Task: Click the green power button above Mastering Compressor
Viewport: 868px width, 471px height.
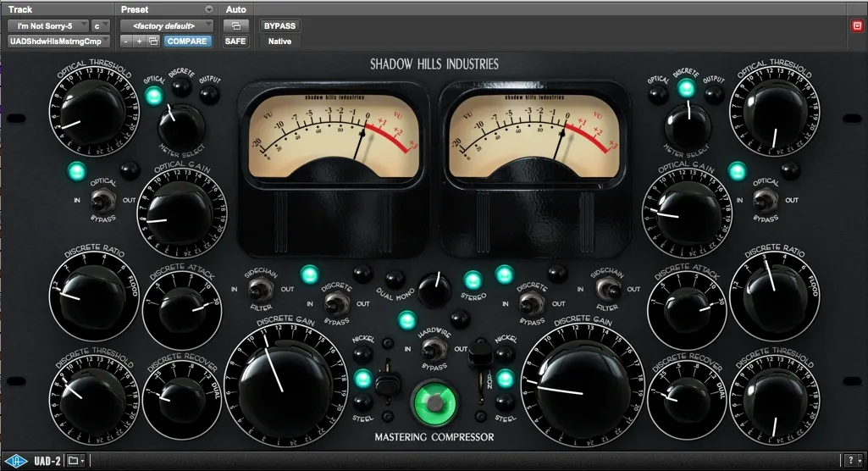Action: click(434, 402)
